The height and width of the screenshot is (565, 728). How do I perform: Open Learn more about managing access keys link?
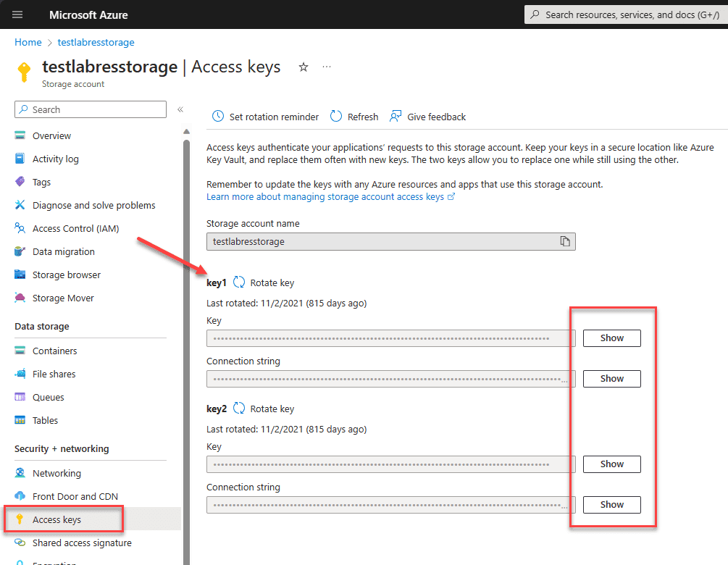click(330, 196)
